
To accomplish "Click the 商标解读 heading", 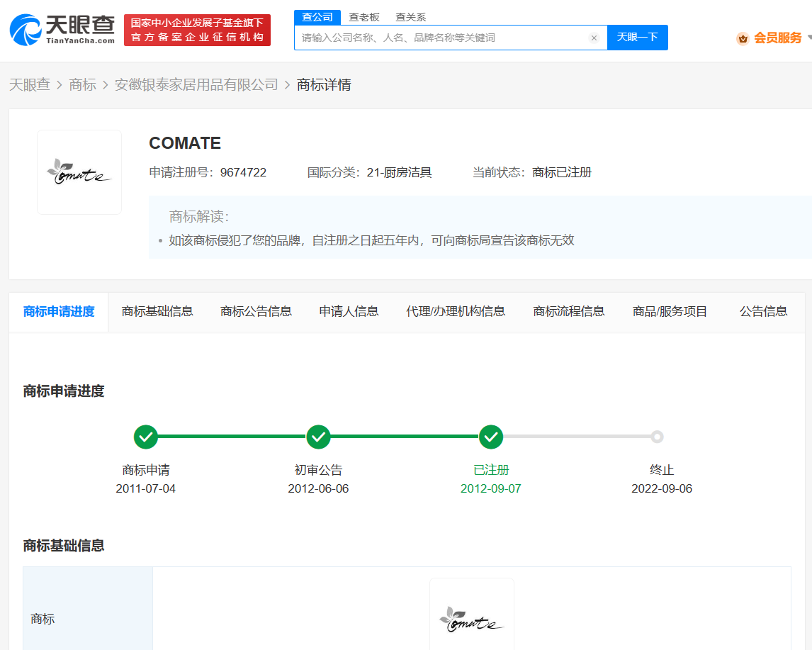I will [199, 216].
